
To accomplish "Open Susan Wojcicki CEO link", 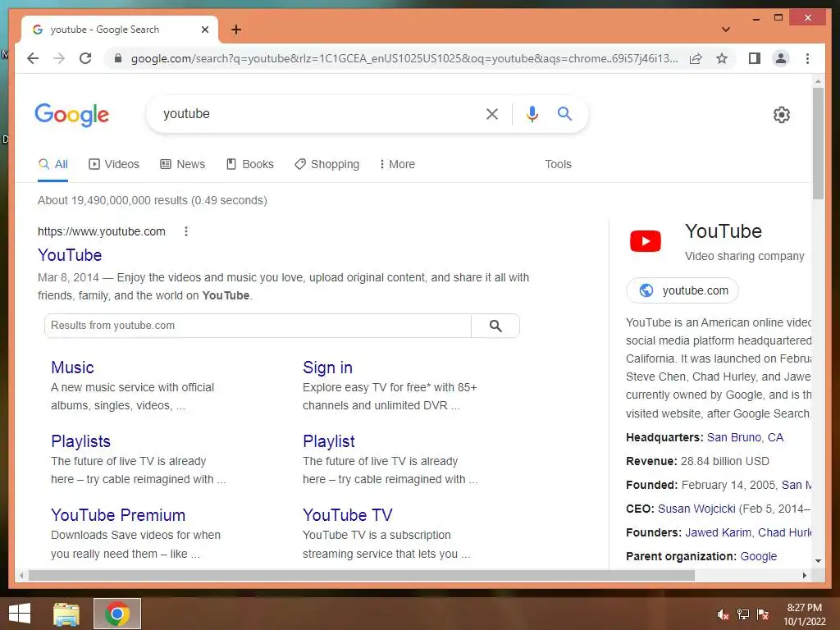I will [x=696, y=509].
